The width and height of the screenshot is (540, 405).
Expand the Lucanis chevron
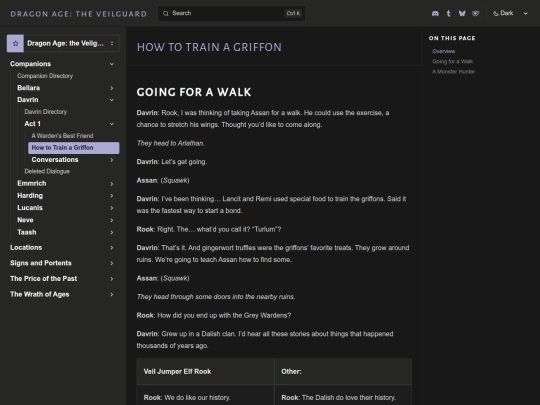(112, 208)
